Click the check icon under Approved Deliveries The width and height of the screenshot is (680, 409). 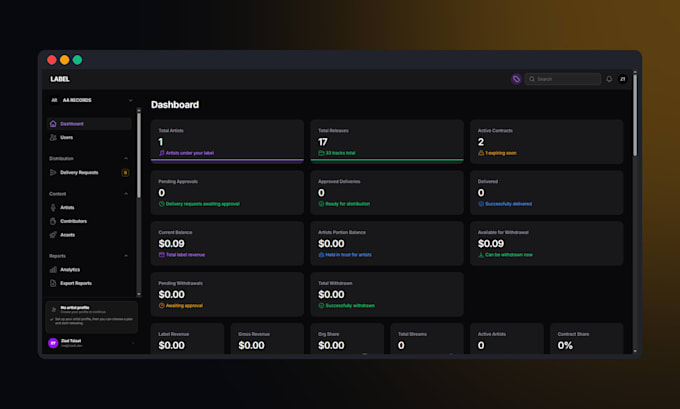(321, 204)
